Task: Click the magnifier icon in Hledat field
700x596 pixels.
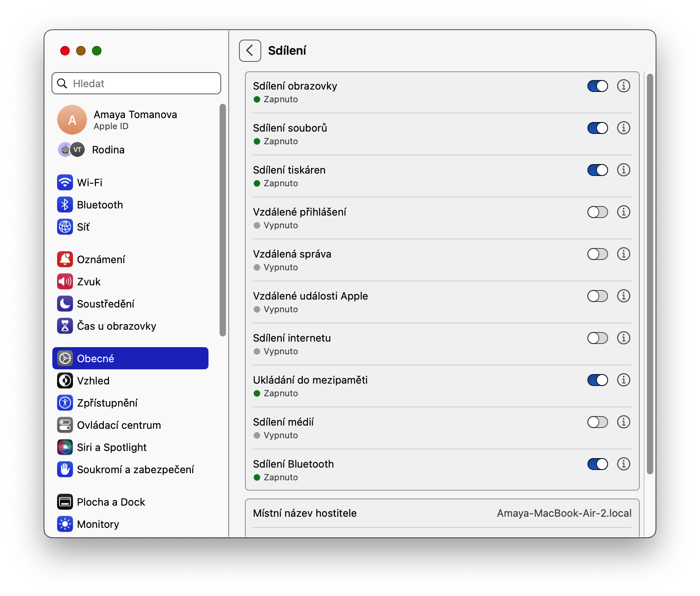Action: click(x=62, y=83)
